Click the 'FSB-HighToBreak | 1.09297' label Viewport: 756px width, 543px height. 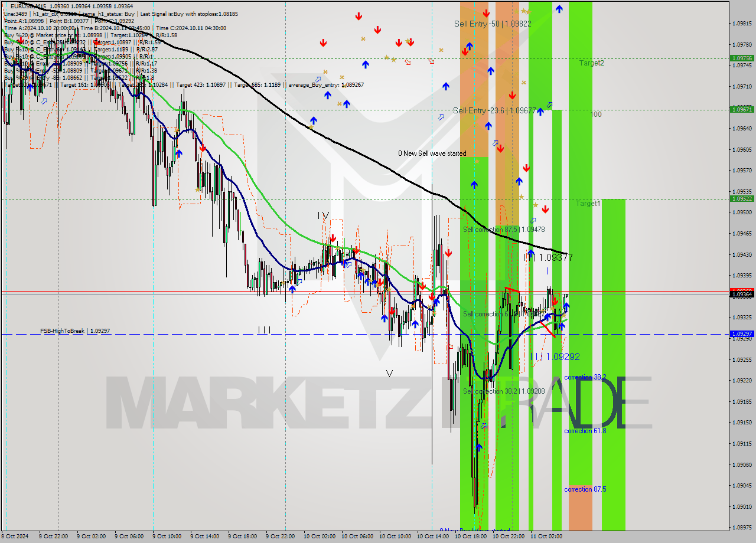75,331
